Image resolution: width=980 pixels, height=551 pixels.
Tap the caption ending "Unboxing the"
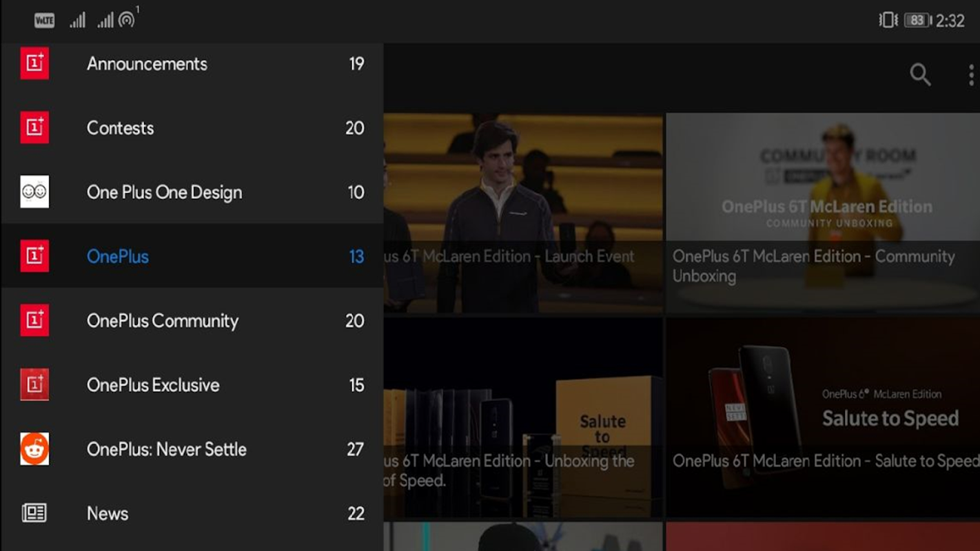click(509, 470)
